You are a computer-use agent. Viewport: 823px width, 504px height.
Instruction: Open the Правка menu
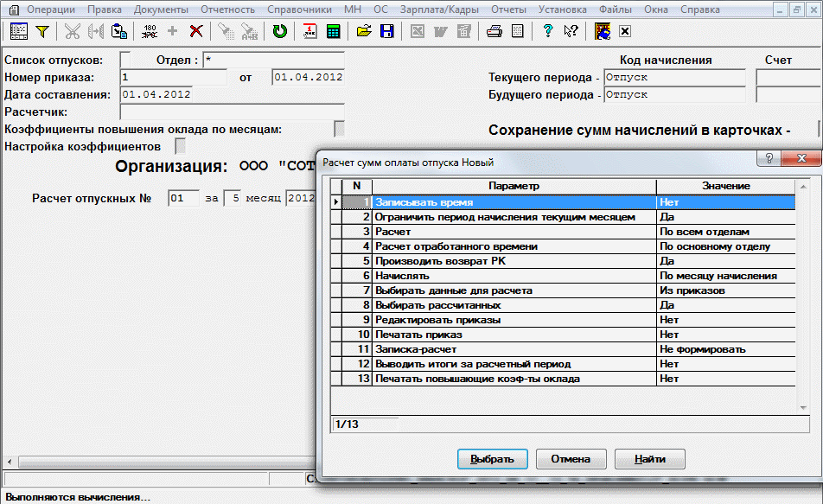105,10
